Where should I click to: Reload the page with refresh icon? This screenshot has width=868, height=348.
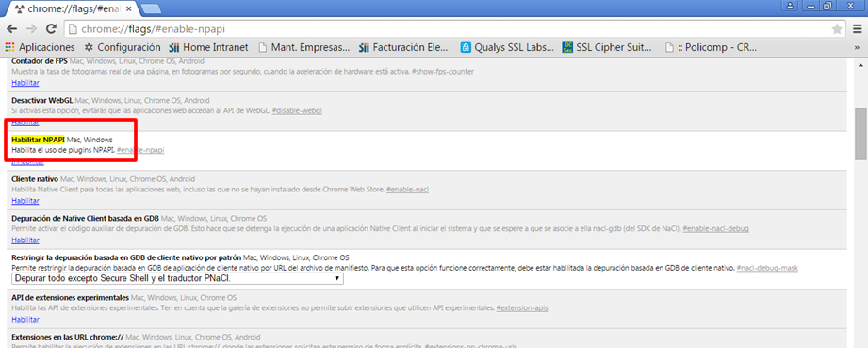52,29
